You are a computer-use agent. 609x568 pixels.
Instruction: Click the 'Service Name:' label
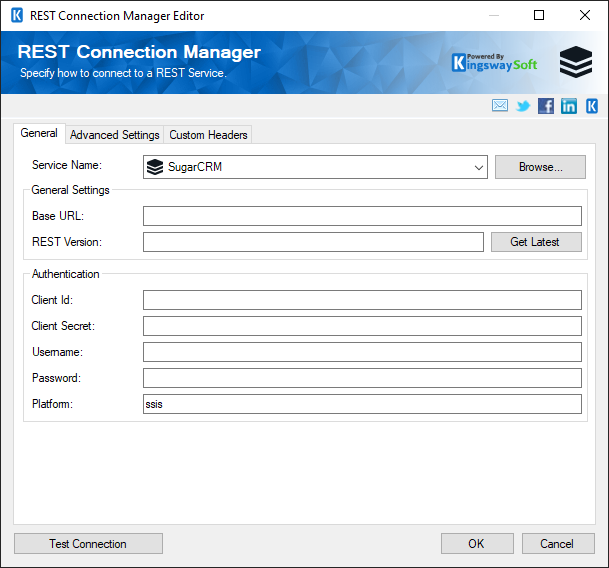(67, 165)
